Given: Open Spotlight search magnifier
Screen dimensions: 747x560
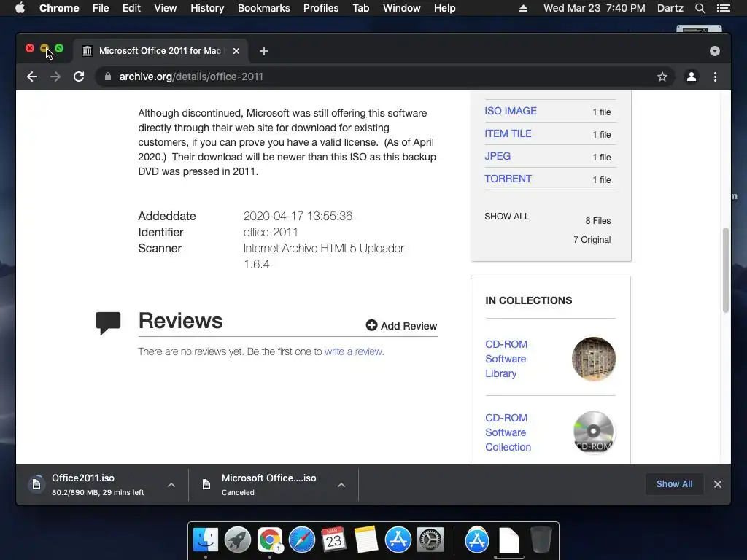Looking at the screenshot, I should point(700,8).
